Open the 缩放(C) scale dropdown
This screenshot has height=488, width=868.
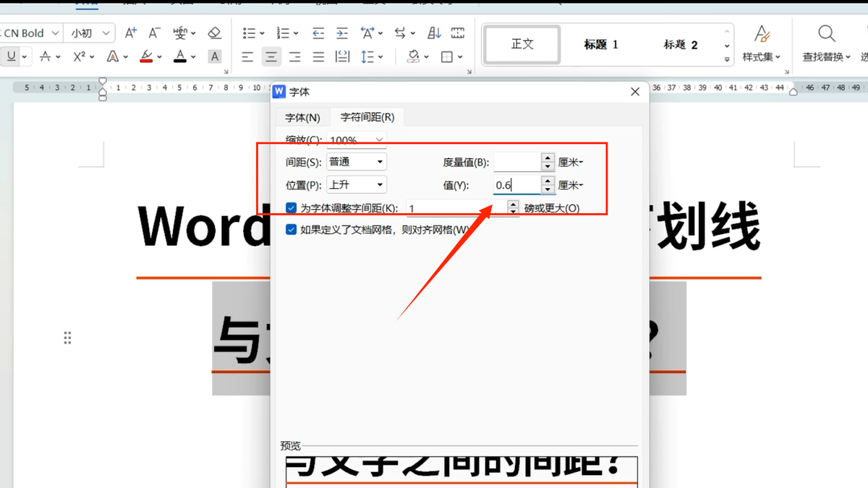380,139
